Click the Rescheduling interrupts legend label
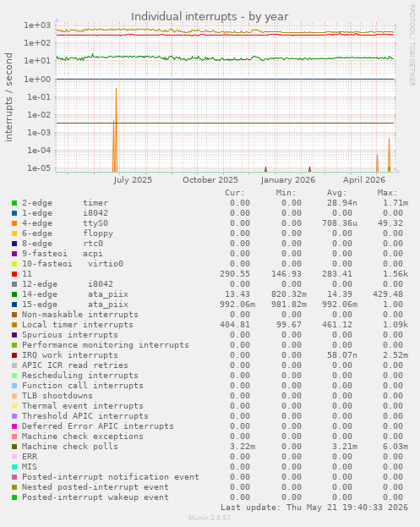420x527 pixels. (80, 376)
